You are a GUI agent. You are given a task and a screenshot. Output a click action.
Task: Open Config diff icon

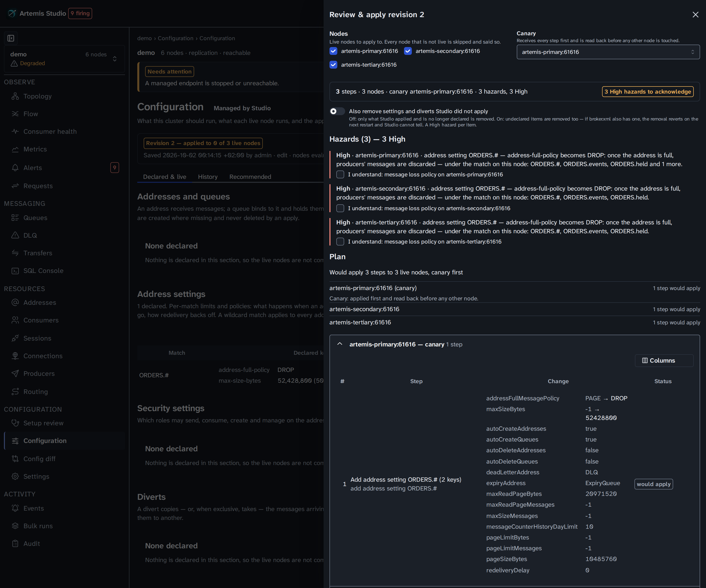pyautogui.click(x=15, y=459)
